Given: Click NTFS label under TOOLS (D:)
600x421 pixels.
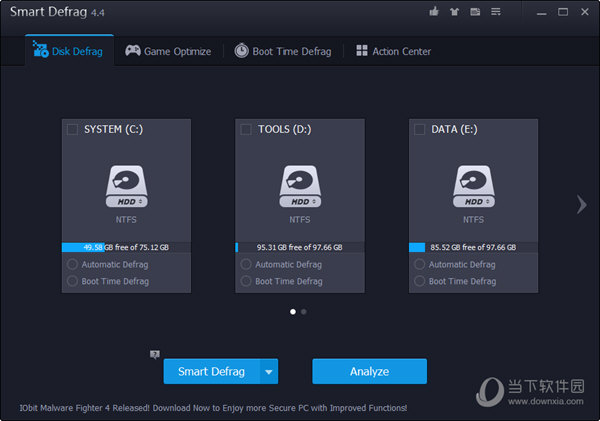Looking at the screenshot, I should coord(300,220).
